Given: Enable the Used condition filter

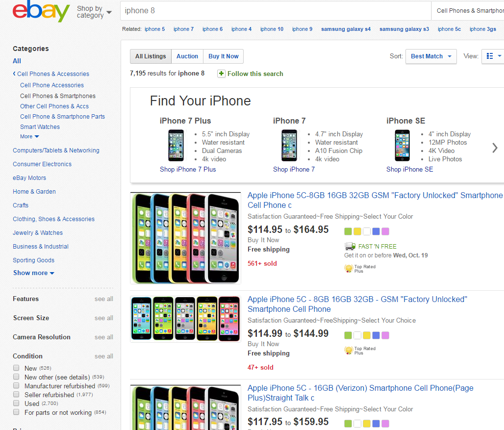Looking at the screenshot, I should [16, 404].
